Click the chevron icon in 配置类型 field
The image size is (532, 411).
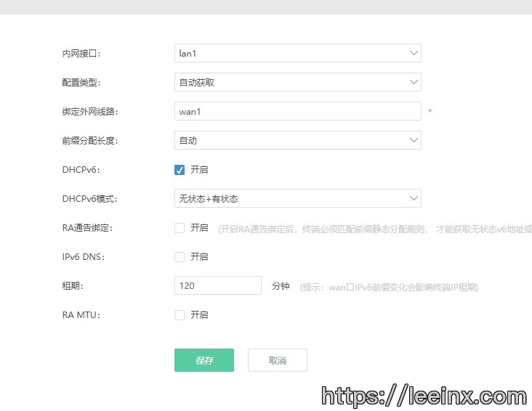pos(414,82)
